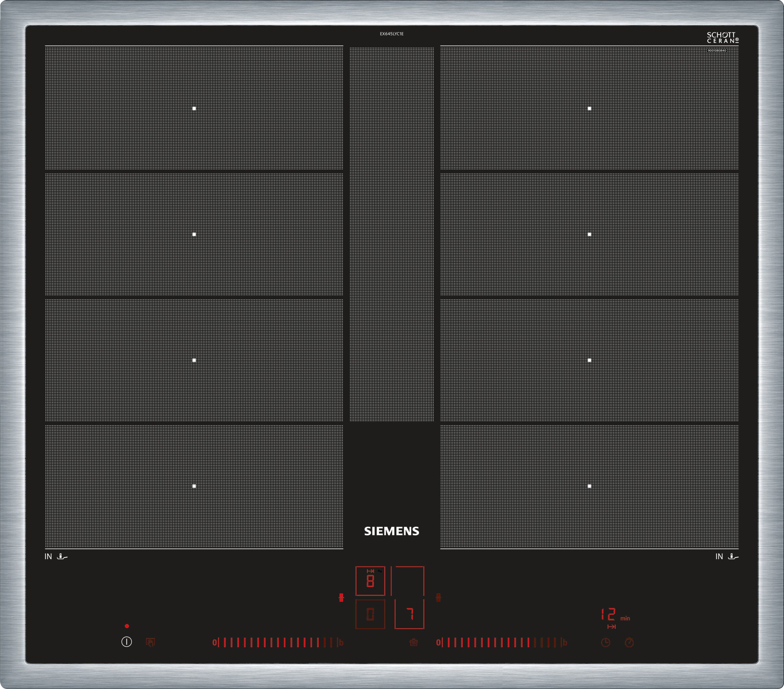Image resolution: width=784 pixels, height=689 pixels.
Task: Select the front right zone showing 7
Action: click(409, 614)
